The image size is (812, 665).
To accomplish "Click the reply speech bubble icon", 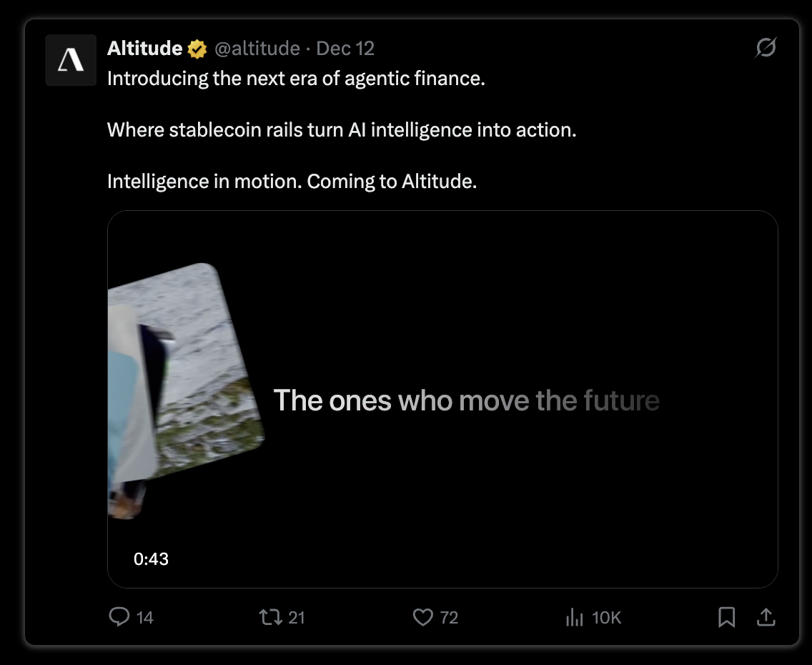I will coord(119,617).
